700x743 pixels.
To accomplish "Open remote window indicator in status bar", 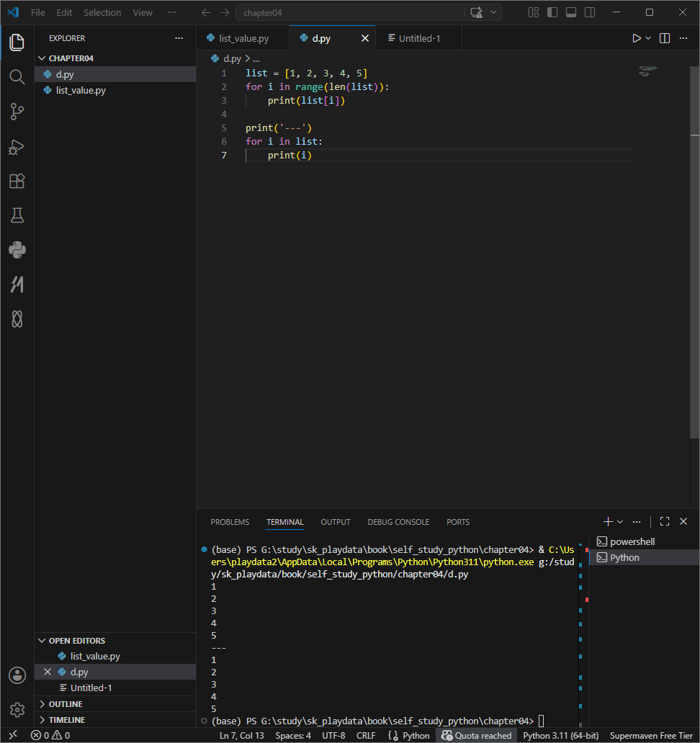I will click(13, 735).
